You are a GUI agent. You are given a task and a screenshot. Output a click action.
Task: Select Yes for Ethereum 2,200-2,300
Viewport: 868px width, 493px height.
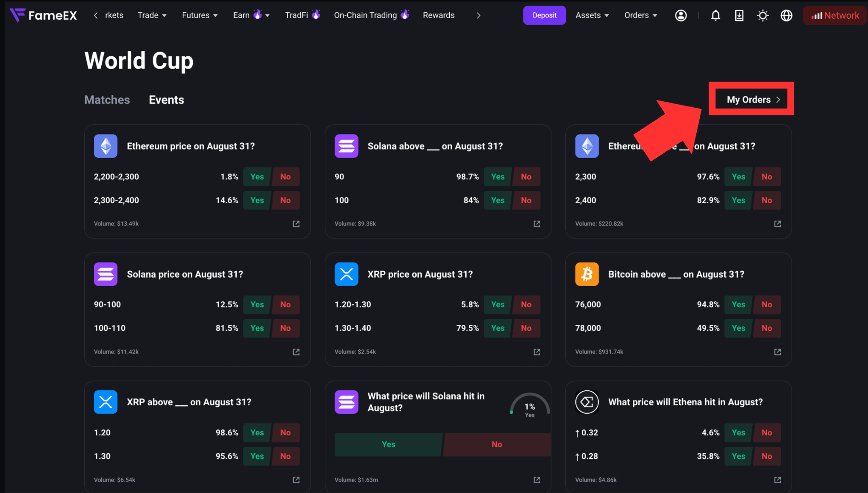pos(257,177)
